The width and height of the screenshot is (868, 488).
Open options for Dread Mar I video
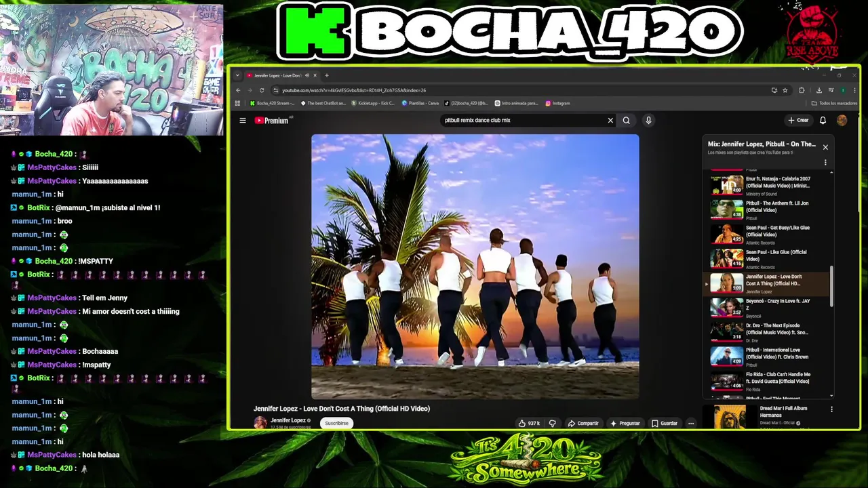[831, 409]
